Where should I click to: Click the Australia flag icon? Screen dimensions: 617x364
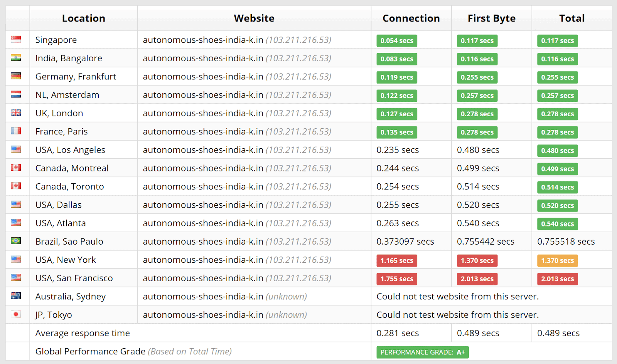coord(16,296)
